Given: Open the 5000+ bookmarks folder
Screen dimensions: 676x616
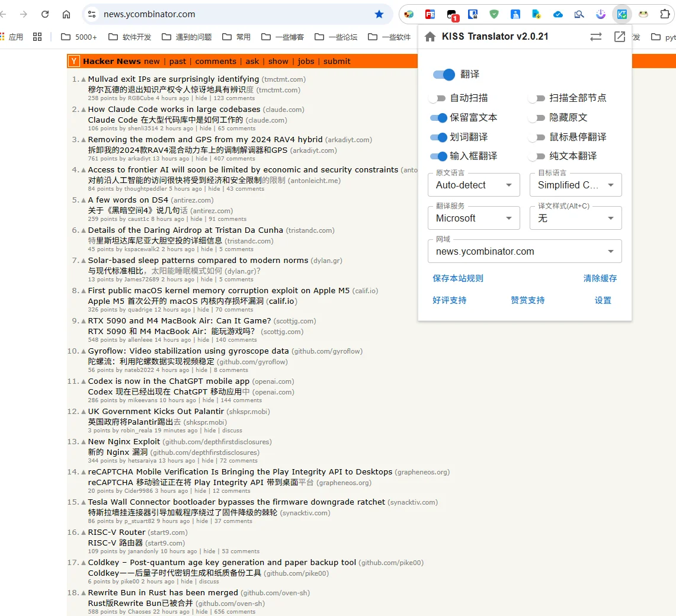Looking at the screenshot, I should 79,37.
